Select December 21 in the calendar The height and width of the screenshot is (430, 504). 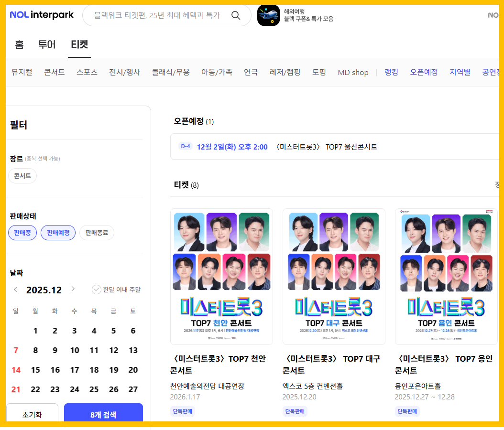tap(16, 389)
